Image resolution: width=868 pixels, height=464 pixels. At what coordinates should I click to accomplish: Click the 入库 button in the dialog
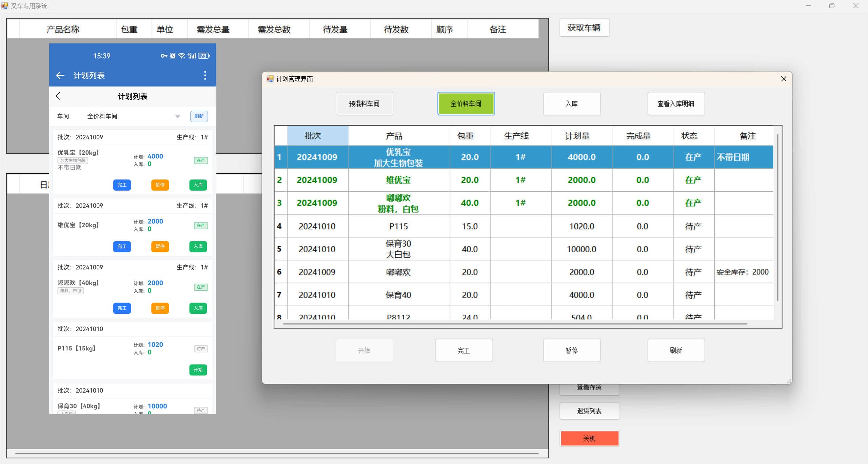pos(571,103)
